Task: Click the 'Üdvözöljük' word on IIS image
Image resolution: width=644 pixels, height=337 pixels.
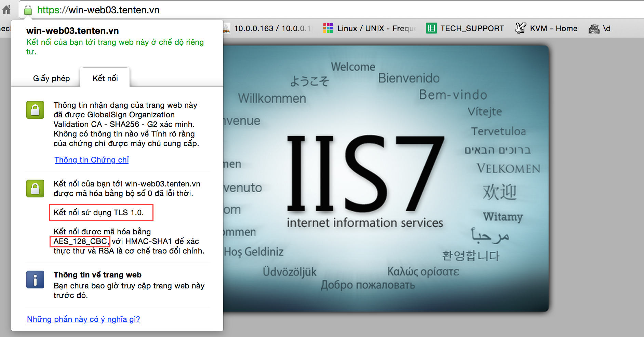Action: tap(290, 272)
